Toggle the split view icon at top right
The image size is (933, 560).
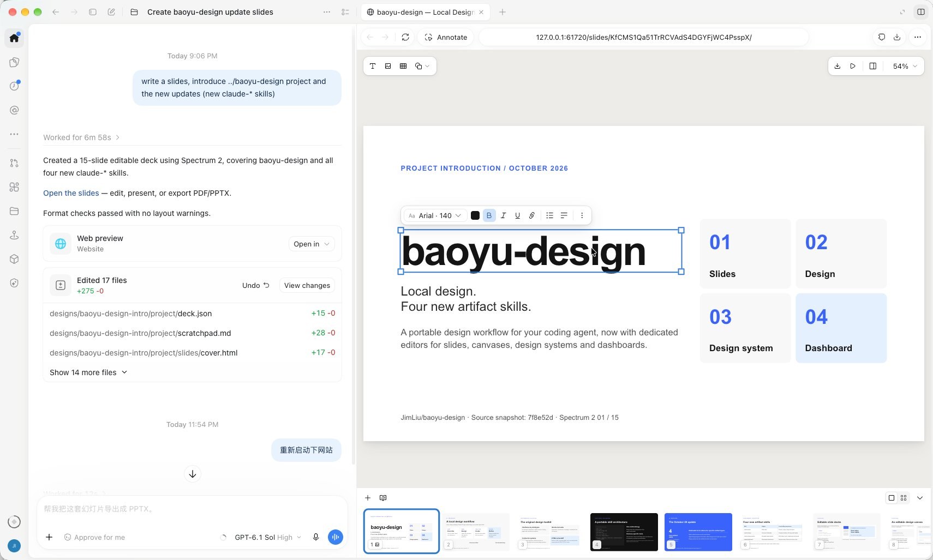pyautogui.click(x=921, y=12)
